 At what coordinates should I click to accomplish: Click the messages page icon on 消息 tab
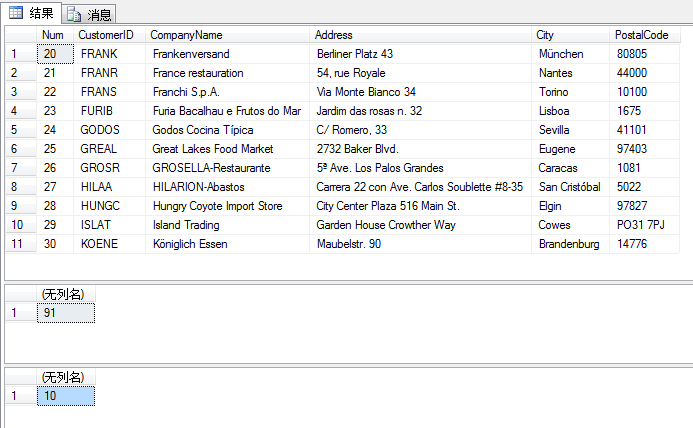coord(74,15)
